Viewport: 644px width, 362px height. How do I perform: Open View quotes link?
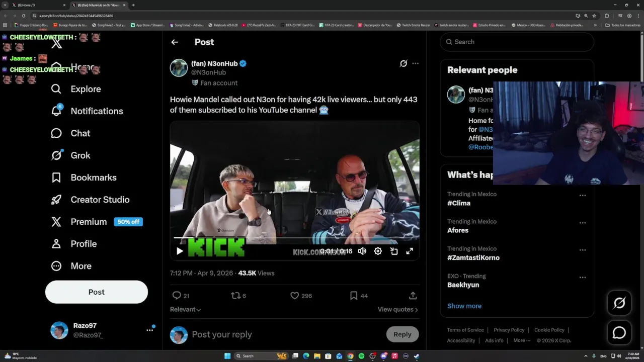click(397, 310)
